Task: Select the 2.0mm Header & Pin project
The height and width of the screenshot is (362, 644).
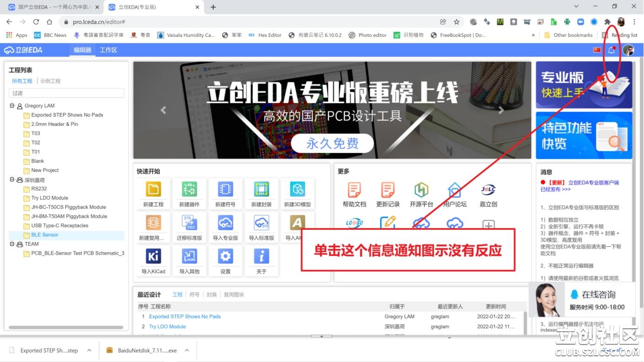Action: pos(54,124)
